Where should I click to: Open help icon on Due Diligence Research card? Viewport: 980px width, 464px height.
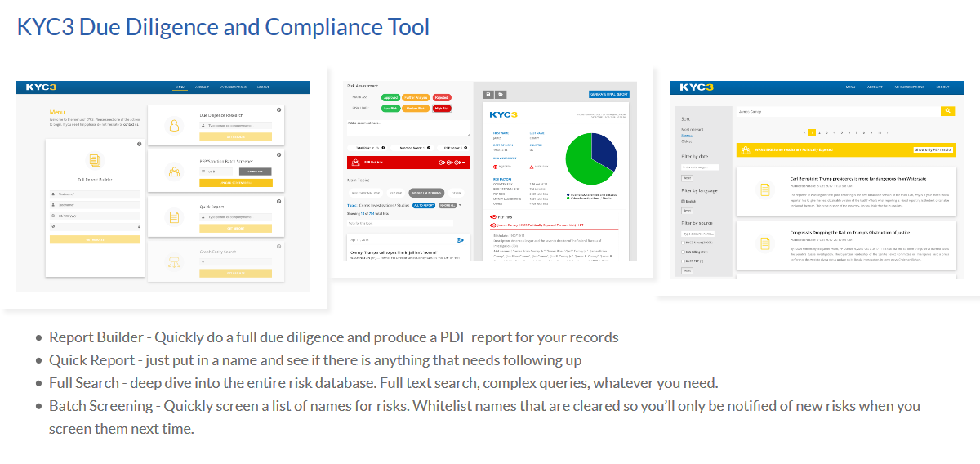278,109
